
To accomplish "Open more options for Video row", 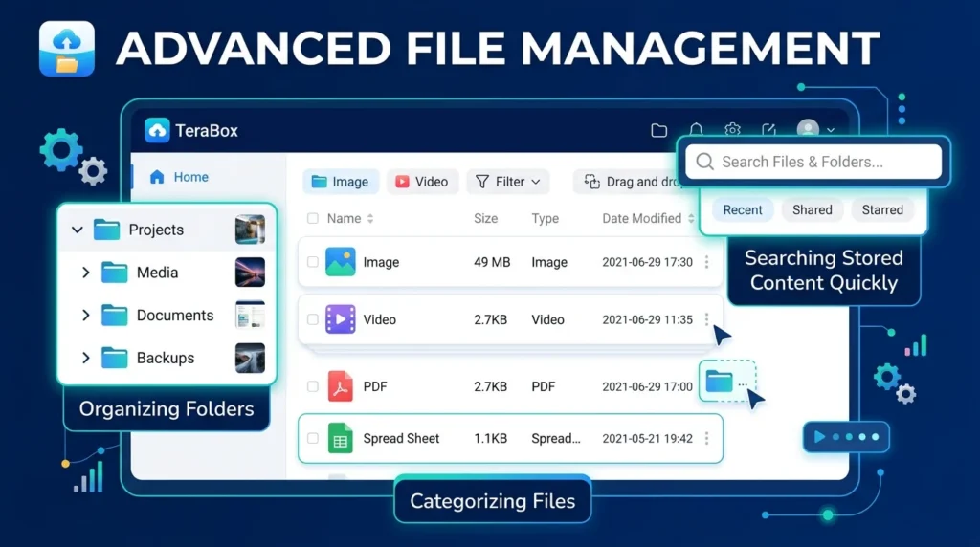I will click(707, 319).
